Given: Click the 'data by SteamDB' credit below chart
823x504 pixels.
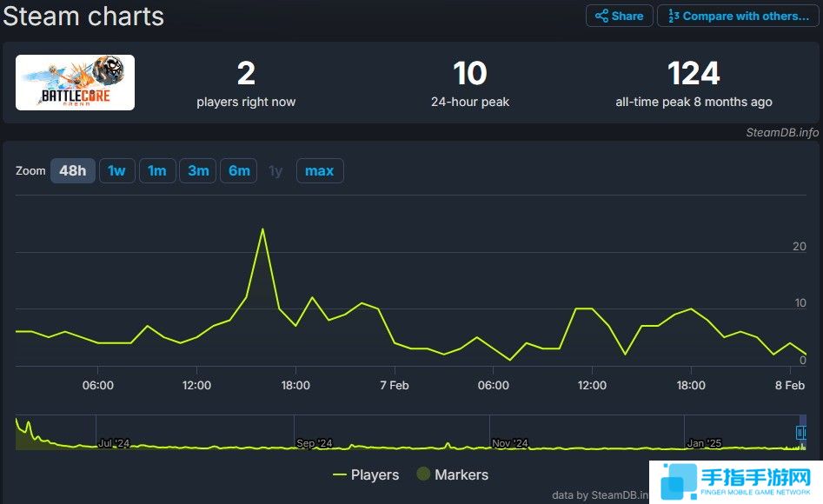Looking at the screenshot, I should tap(600, 494).
